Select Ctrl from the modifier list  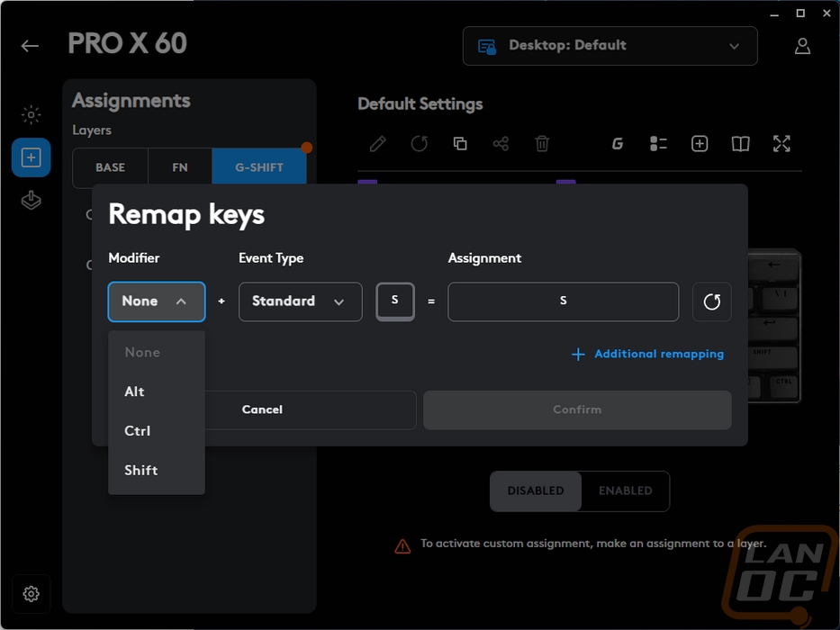pos(157,431)
